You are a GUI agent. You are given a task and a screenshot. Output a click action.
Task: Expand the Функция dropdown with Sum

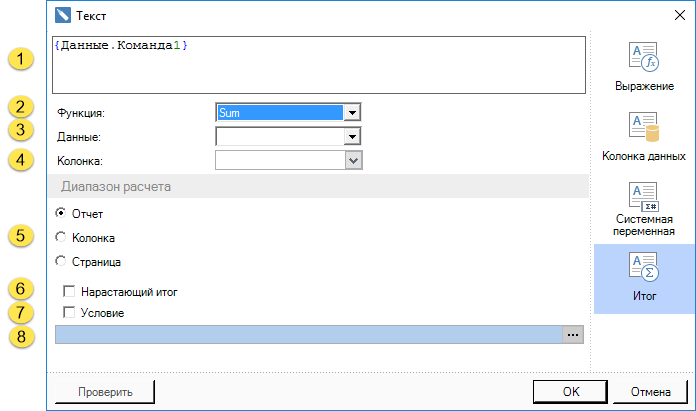point(352,113)
